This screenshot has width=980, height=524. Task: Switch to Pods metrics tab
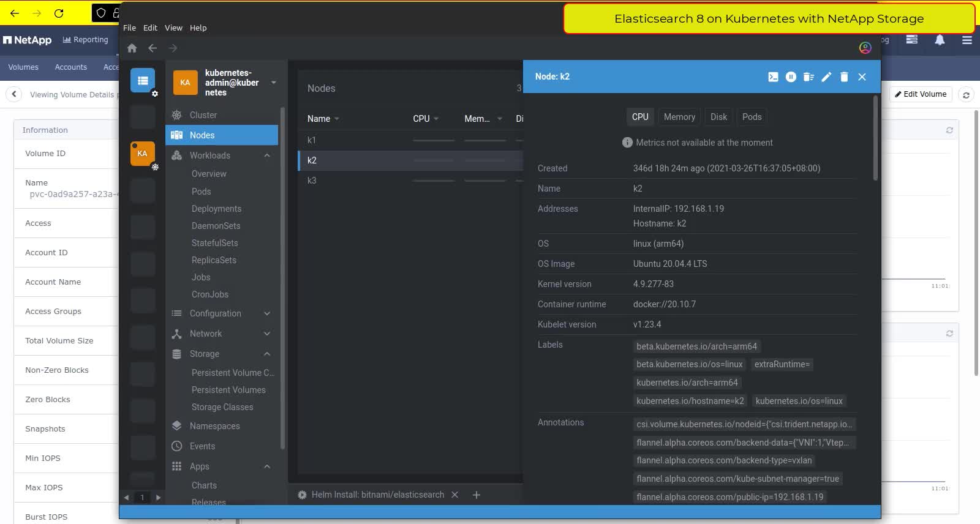(752, 117)
